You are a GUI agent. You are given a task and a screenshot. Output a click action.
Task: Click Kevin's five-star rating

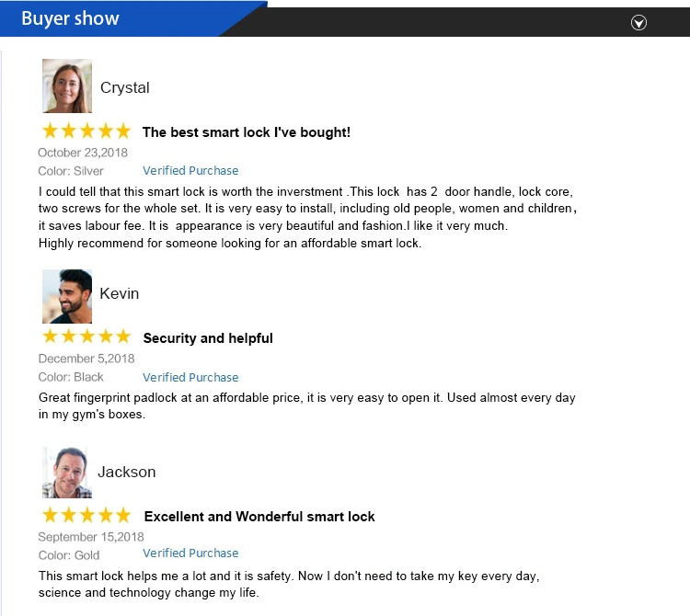(86, 337)
